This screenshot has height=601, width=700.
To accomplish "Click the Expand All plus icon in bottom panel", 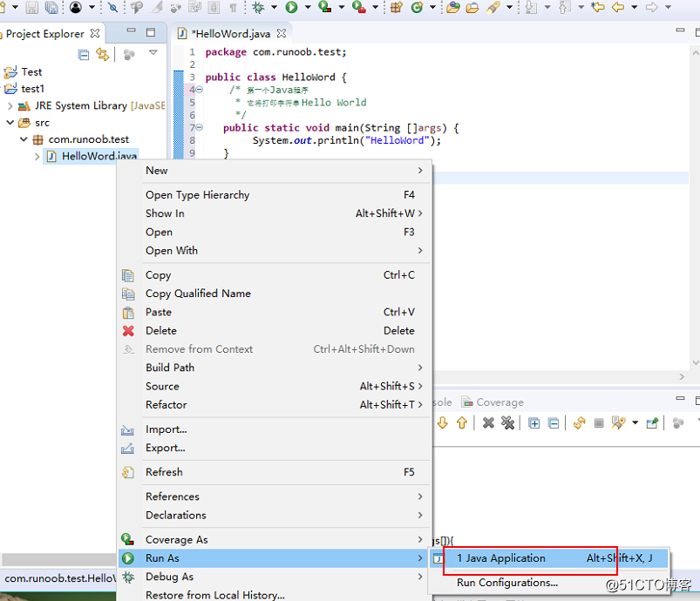I will click(x=533, y=422).
